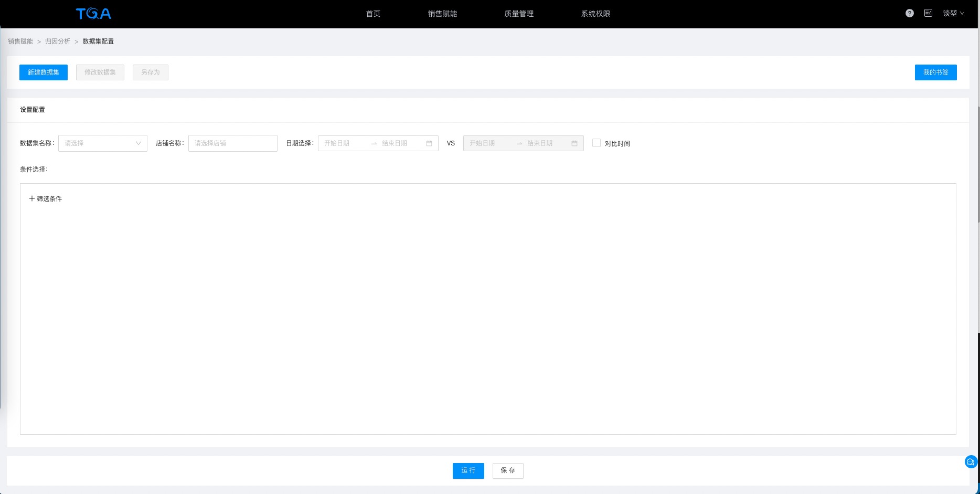This screenshot has width=980, height=494.
Task: Add a 筛选条件 filter condition
Action: tap(46, 198)
